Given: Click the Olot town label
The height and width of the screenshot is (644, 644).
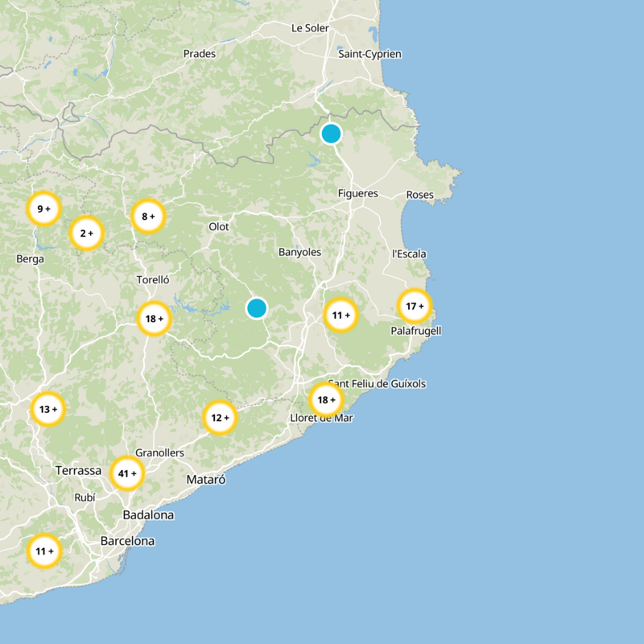Looking at the screenshot, I should tap(219, 227).
